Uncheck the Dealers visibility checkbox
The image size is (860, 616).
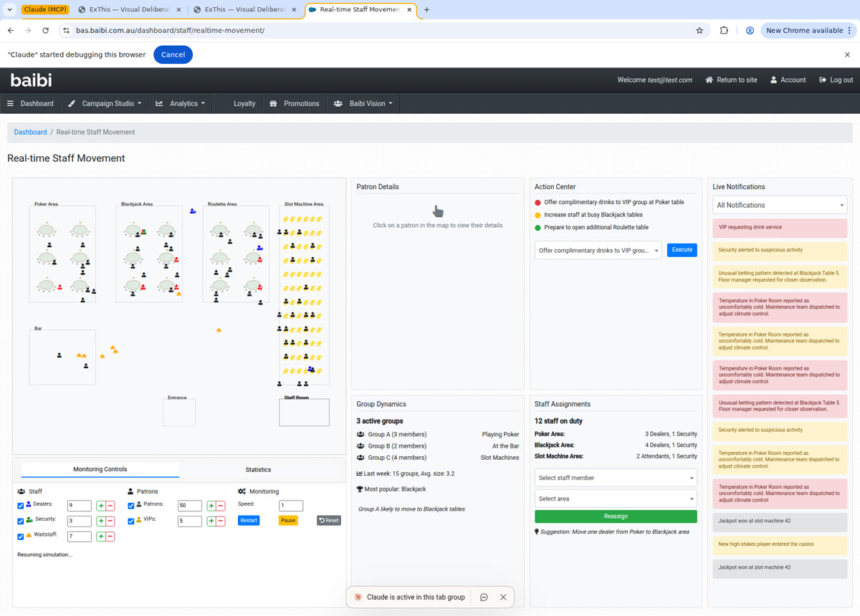click(x=21, y=506)
